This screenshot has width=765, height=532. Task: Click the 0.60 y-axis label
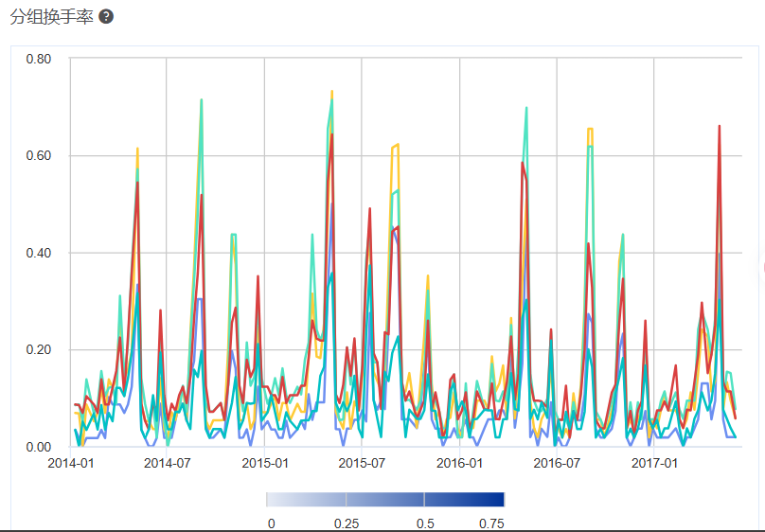[38, 156]
